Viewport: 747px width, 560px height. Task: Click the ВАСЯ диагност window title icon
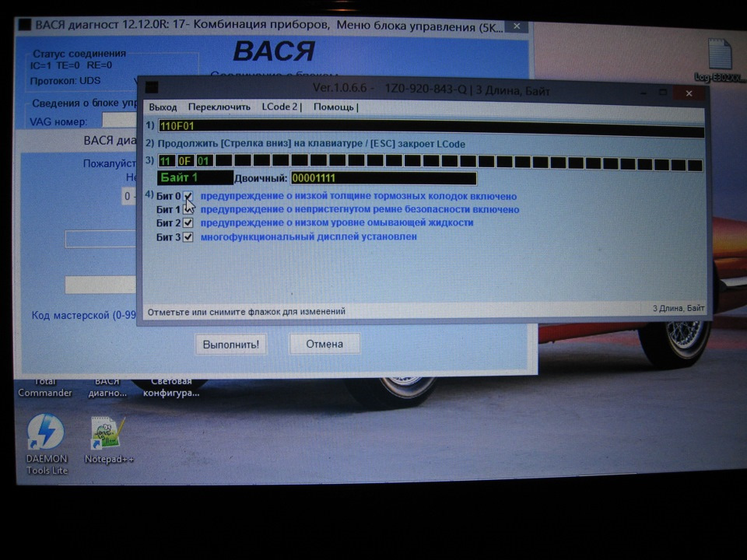point(24,25)
